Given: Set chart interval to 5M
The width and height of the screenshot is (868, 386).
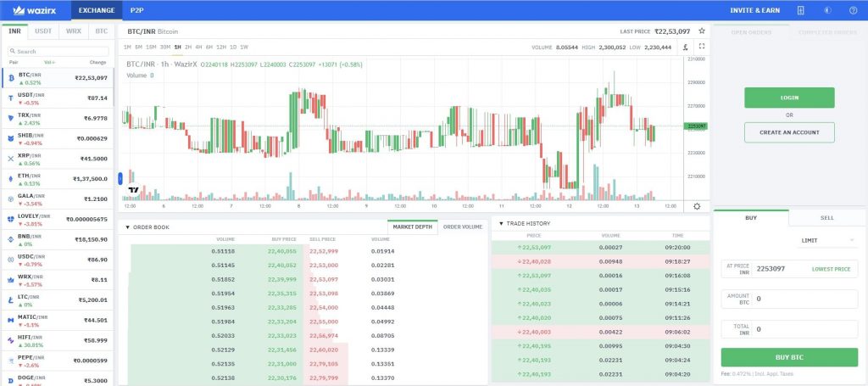Looking at the screenshot, I should (138, 47).
